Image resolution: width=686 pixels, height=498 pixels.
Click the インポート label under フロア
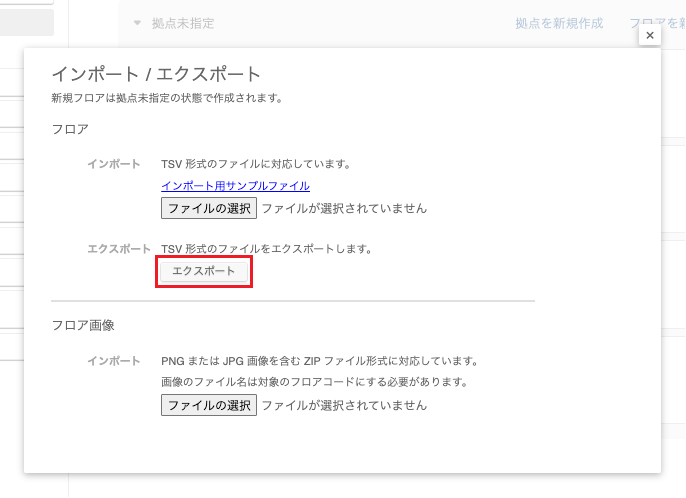pyautogui.click(x=113, y=163)
